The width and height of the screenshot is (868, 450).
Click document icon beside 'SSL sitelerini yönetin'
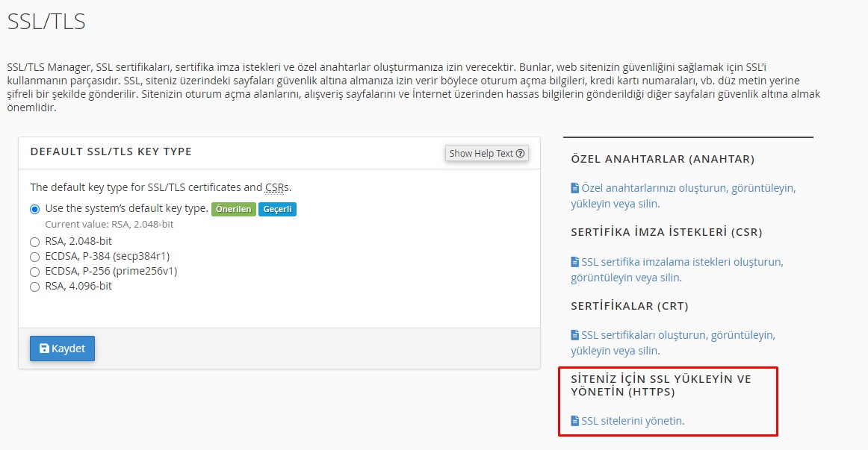coord(574,421)
